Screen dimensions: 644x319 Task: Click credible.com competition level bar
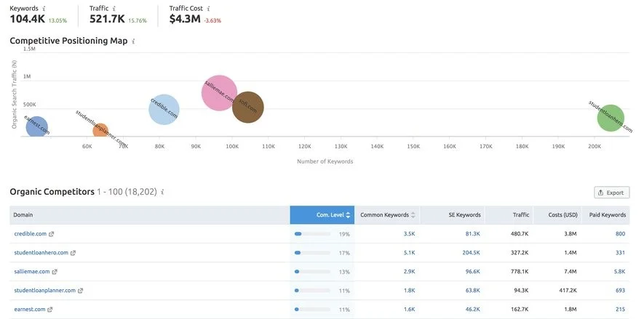[x=312, y=234]
